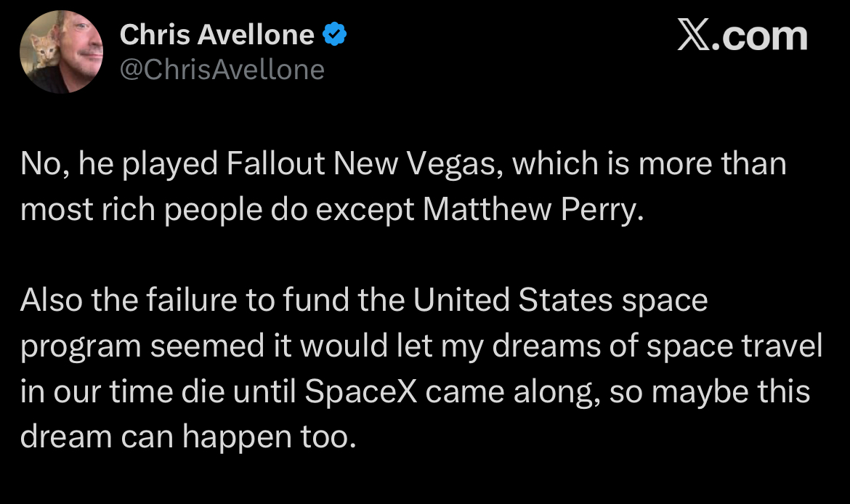The height and width of the screenshot is (504, 850).
Task: Click the words "United States" in the tweet
Action: click(x=527, y=301)
